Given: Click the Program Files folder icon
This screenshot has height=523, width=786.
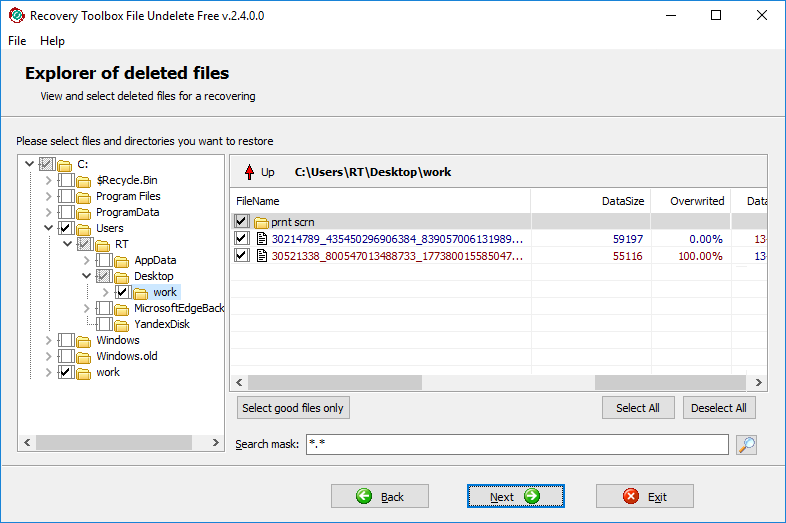Looking at the screenshot, I should [x=84, y=197].
